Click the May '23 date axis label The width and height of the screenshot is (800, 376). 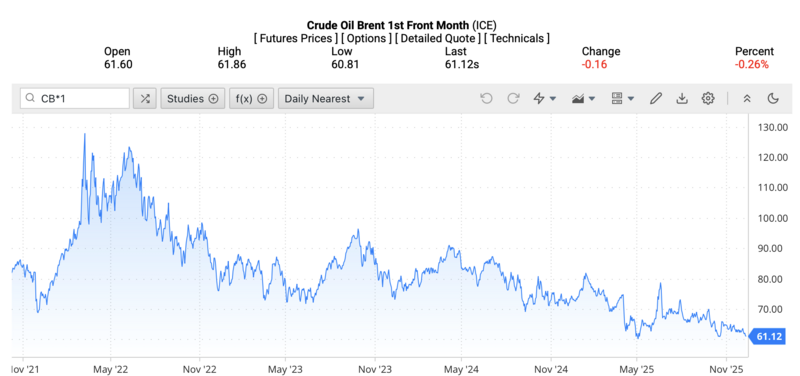(x=285, y=368)
